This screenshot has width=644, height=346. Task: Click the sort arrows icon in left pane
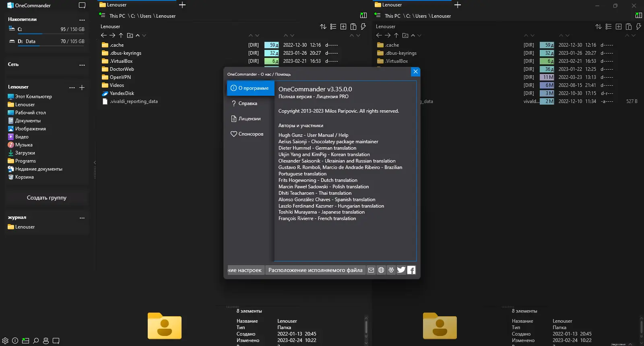coord(323,27)
